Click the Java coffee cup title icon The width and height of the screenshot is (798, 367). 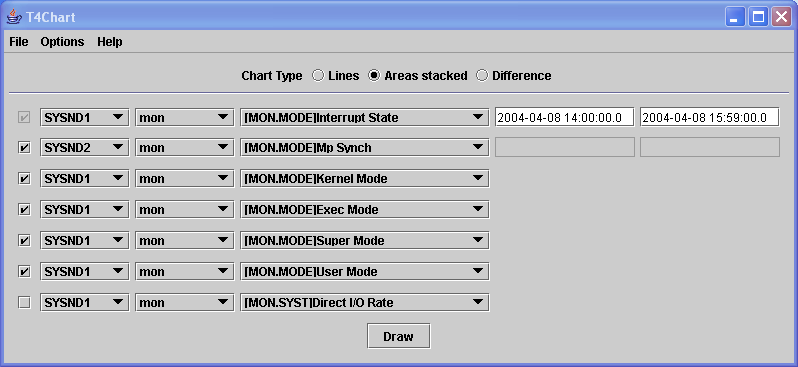point(14,17)
